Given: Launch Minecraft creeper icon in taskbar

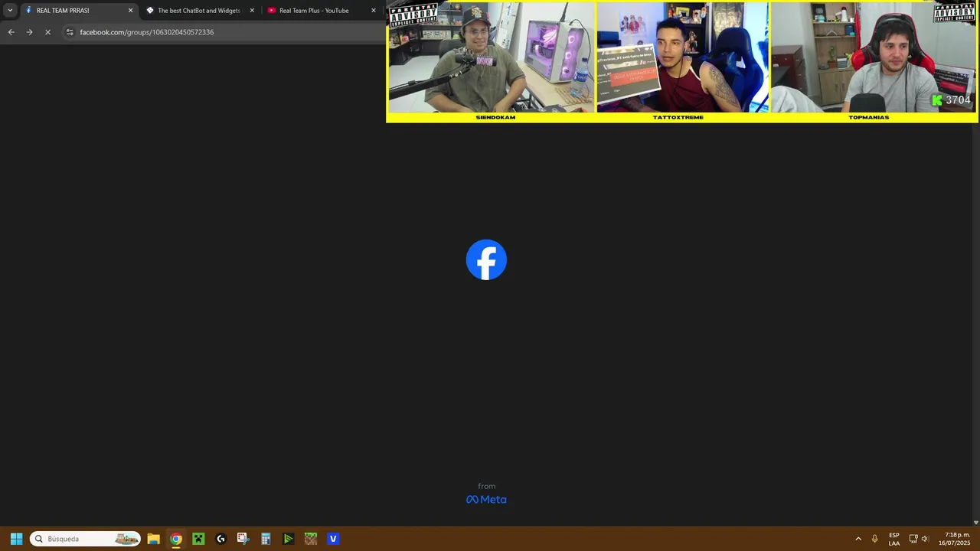Looking at the screenshot, I should tap(198, 539).
